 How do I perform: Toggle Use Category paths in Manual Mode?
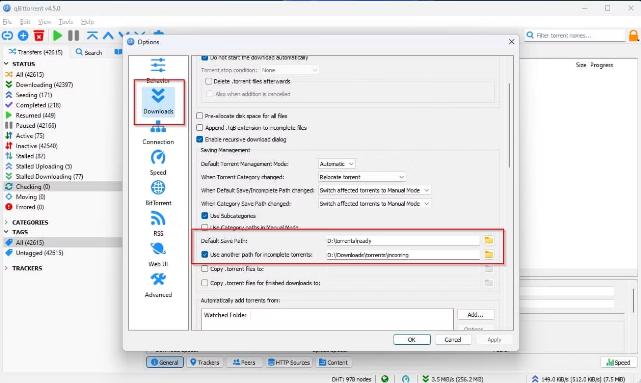click(x=205, y=227)
